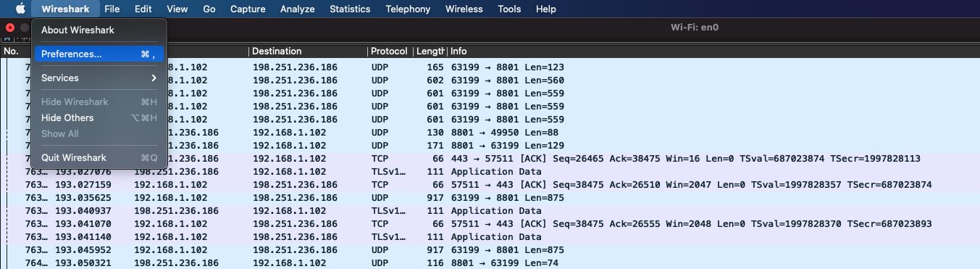
Task: Select packet '8801 → 49950 Len=88'
Action: 490,132
